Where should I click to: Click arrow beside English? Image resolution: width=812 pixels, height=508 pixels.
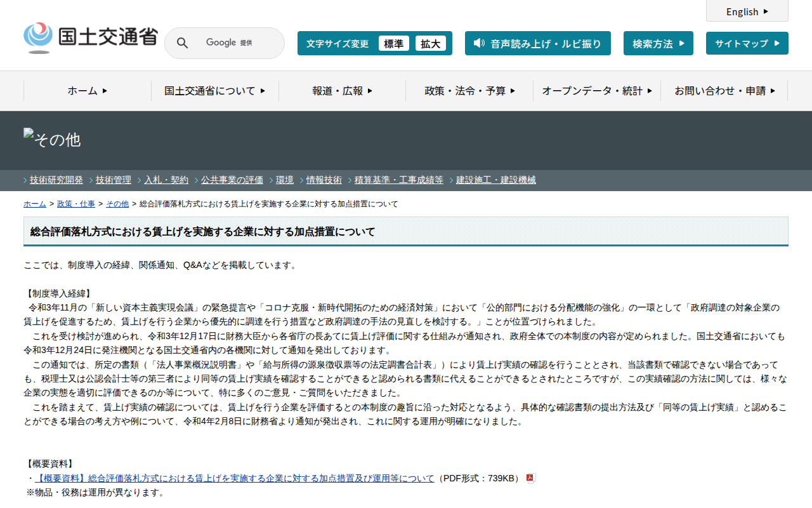click(766, 11)
